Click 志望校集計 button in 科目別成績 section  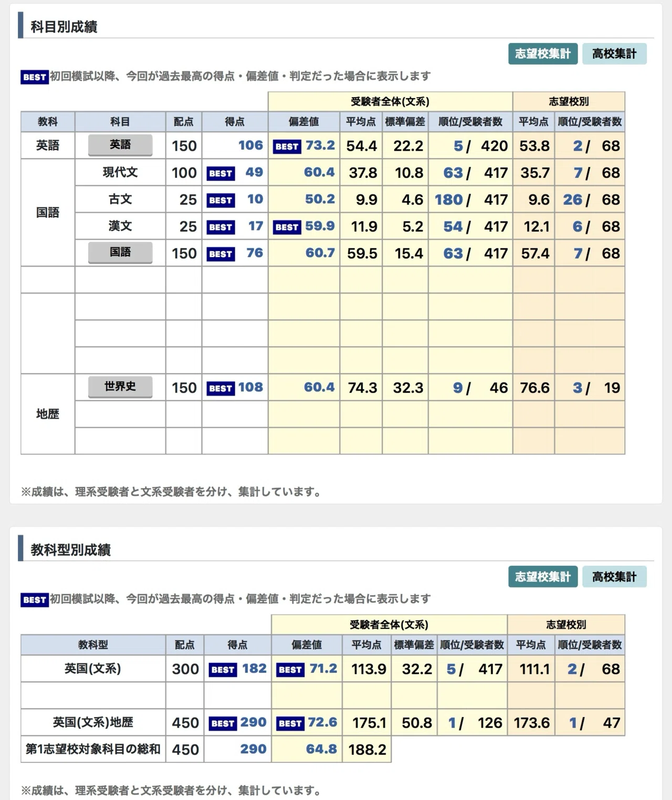pyautogui.click(x=543, y=54)
